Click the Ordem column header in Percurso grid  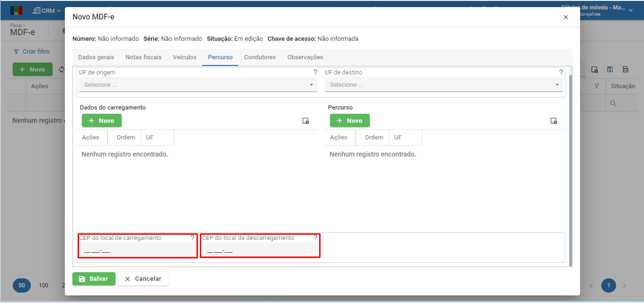coord(374,138)
